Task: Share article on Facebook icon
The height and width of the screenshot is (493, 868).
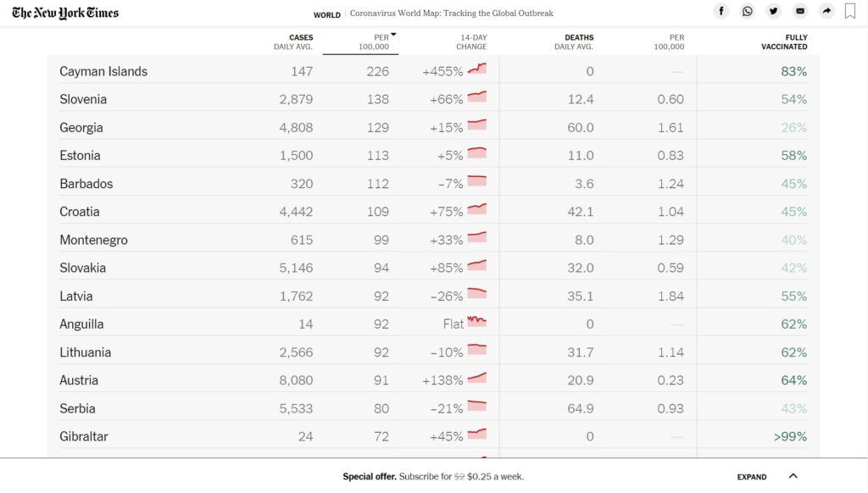Action: coord(721,11)
